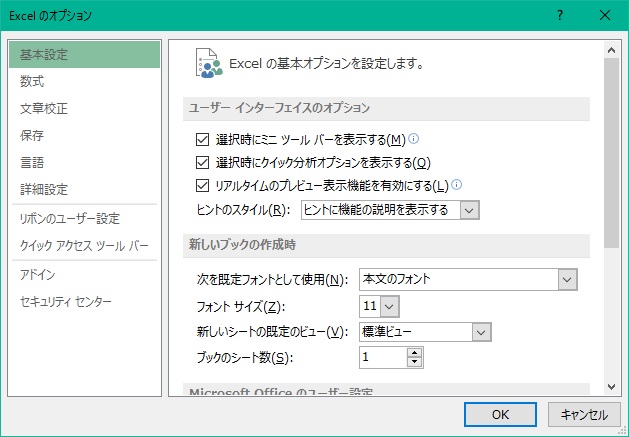Go to 詳細設定 category
Image resolution: width=629 pixels, height=437 pixels.
pyautogui.click(x=84, y=189)
